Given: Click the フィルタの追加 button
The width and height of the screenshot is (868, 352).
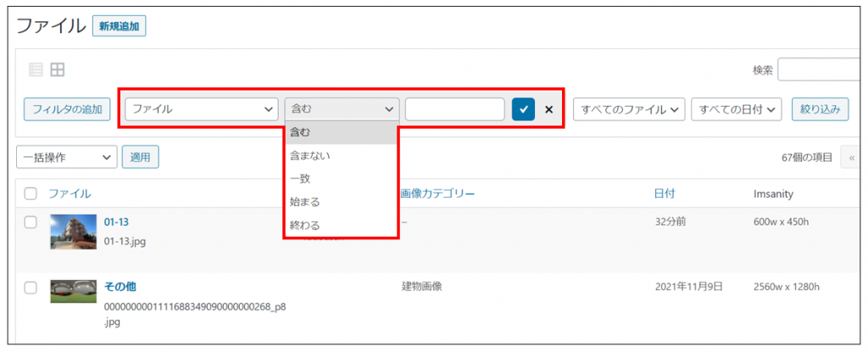Looking at the screenshot, I should 67,109.
